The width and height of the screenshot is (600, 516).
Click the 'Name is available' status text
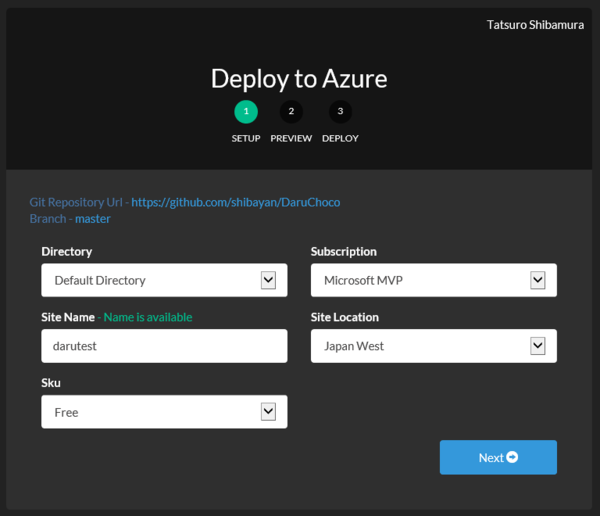[x=148, y=317]
